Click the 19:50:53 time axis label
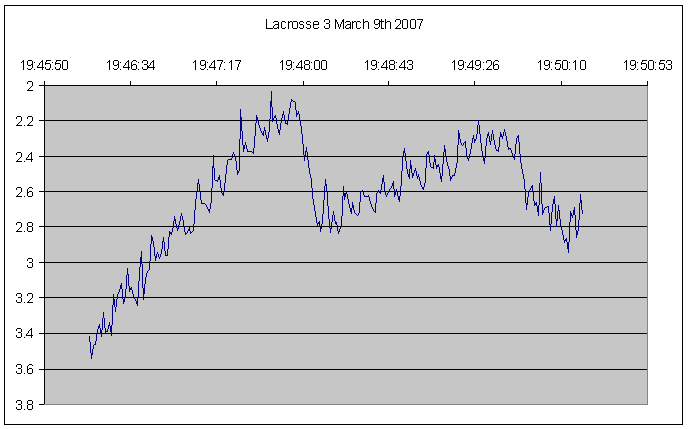Screen dimensions: 688x429 [646, 65]
